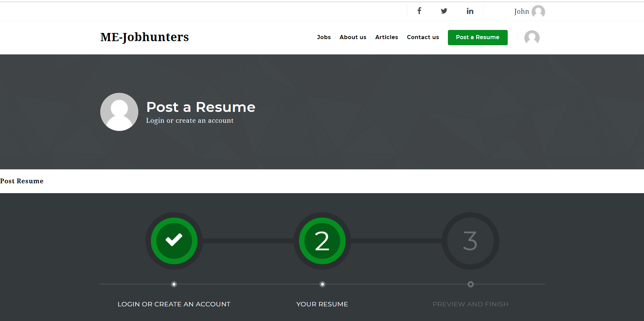This screenshot has height=321, width=644.
Task: Open the Articles menu item
Action: 386,37
